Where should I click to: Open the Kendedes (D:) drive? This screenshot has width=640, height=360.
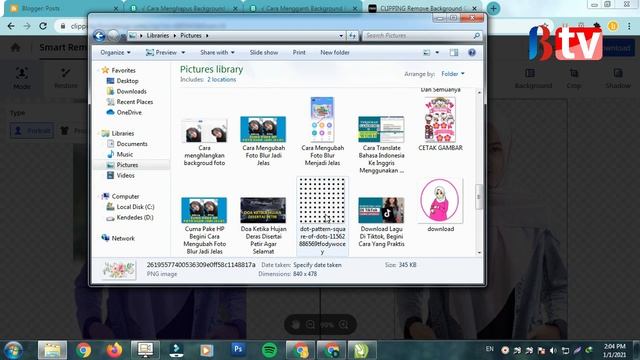pos(134,218)
